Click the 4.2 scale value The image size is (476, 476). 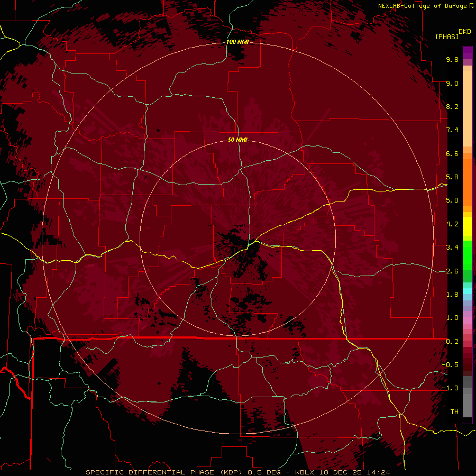(x=452, y=224)
